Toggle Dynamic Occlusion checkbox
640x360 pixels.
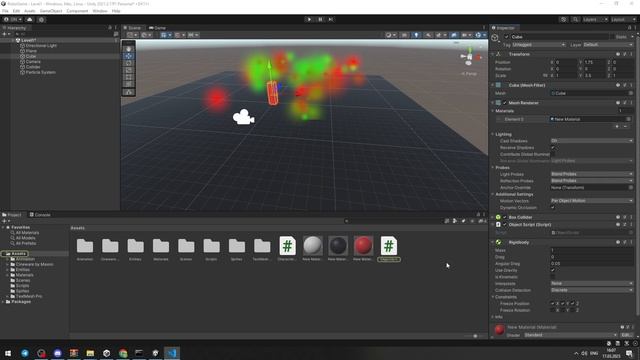click(553, 207)
